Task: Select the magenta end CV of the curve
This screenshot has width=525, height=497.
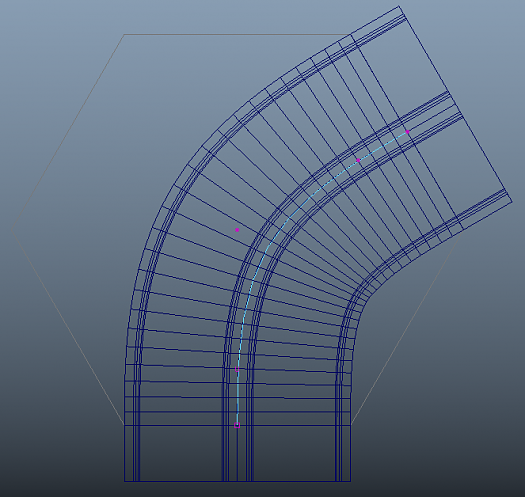Action: pyautogui.click(x=407, y=132)
